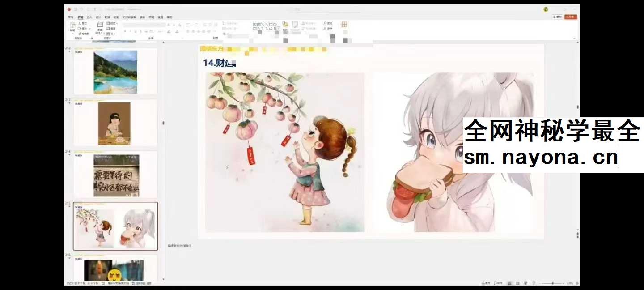Switch to the 插入 (Insert) ribbon tab
Image resolution: width=644 pixels, height=290 pixels.
pyautogui.click(x=89, y=17)
